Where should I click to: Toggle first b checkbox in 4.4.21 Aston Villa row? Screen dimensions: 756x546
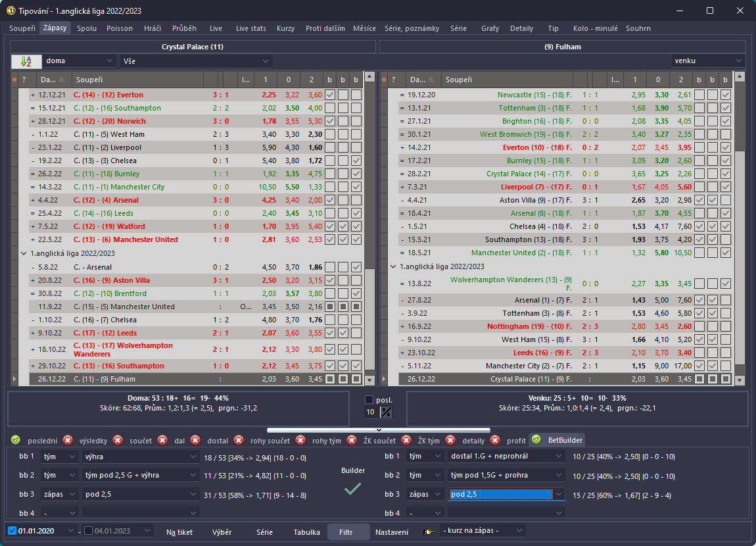[x=699, y=200]
